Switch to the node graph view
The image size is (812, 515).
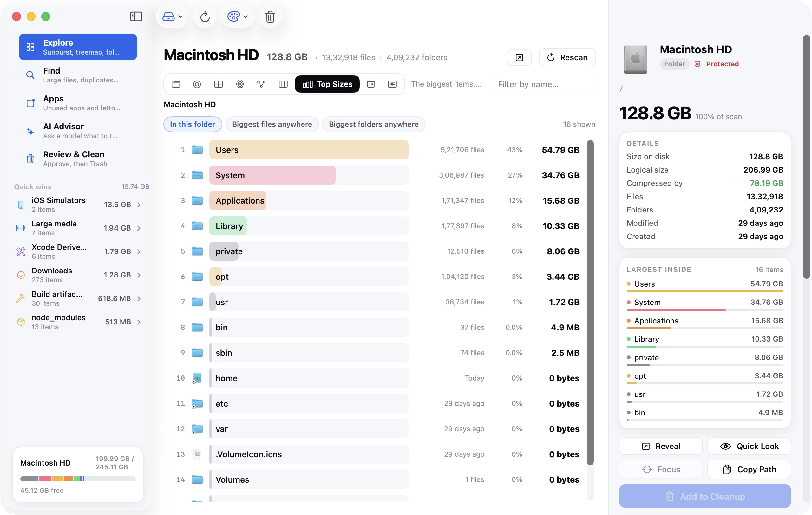pos(261,84)
